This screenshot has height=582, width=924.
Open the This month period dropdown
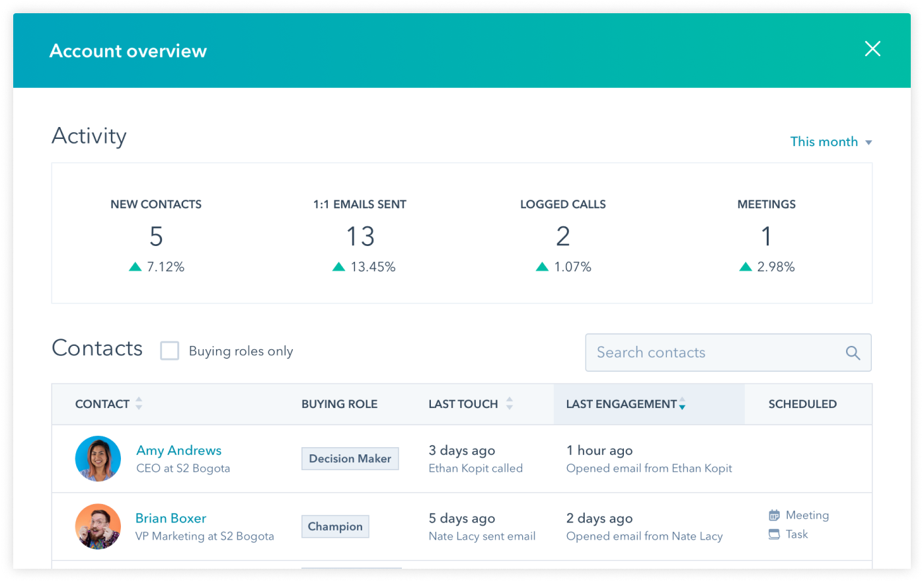[830, 142]
